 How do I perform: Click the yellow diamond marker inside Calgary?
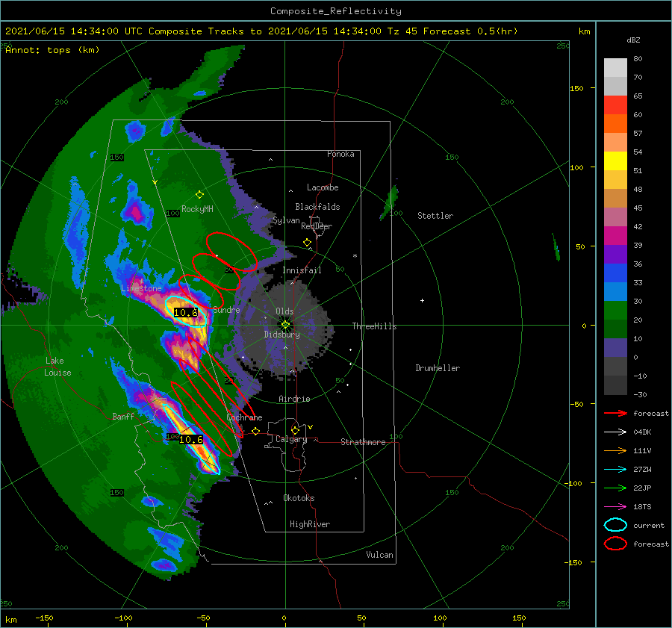[295, 430]
